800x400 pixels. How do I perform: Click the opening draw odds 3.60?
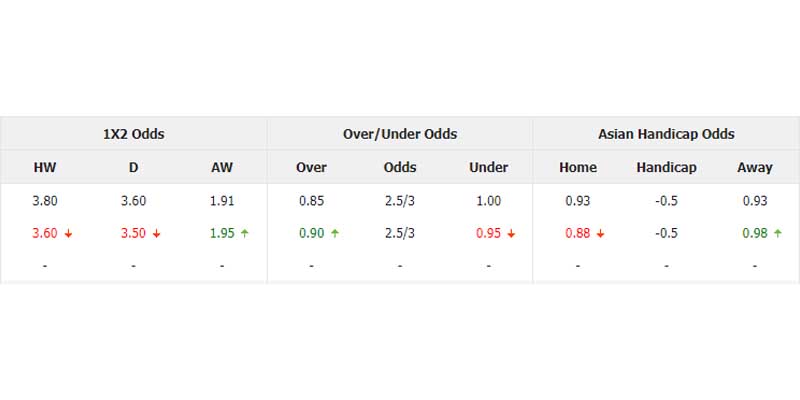coord(133,201)
